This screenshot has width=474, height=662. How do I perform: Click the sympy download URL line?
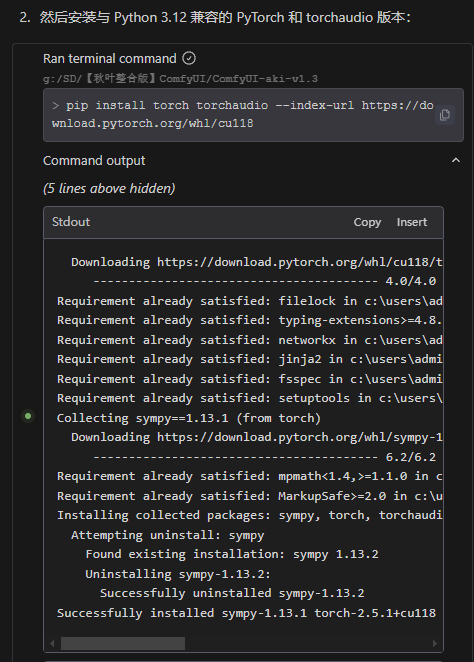257,437
